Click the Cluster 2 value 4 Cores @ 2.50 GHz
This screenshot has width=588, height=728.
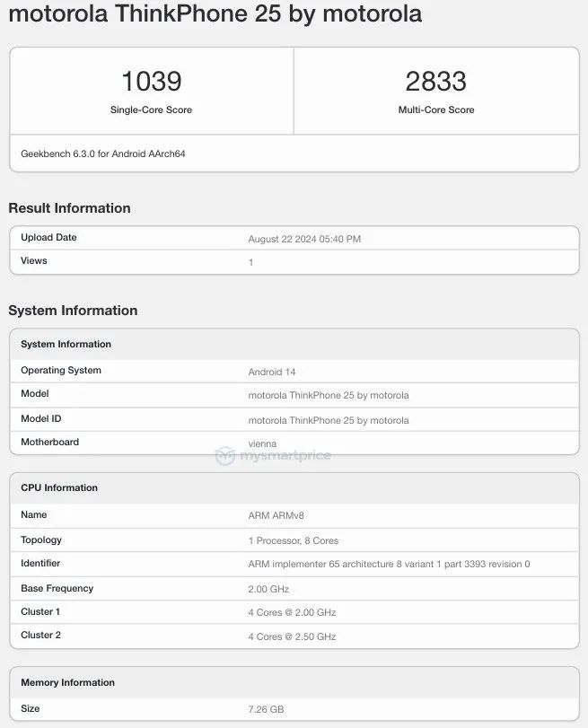(x=292, y=636)
